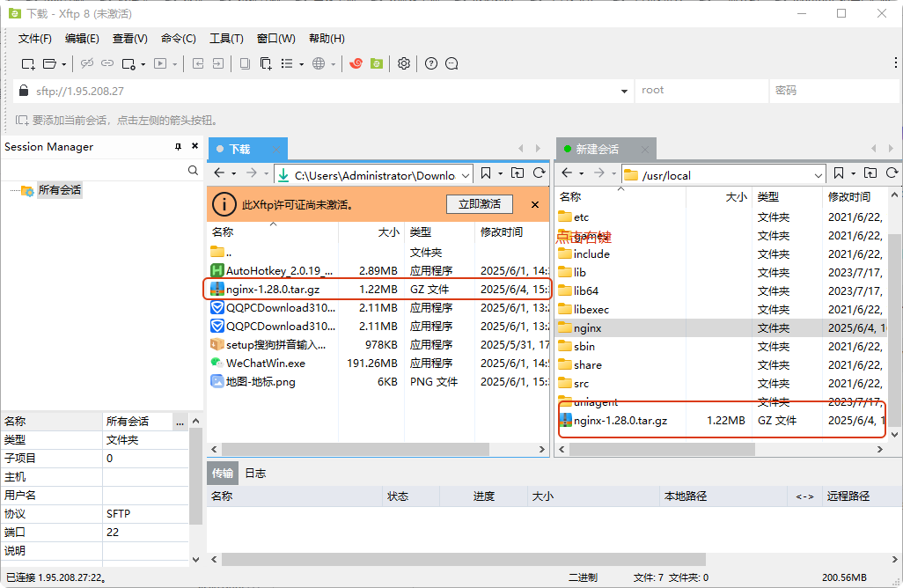Open the 文件(F) menu
This screenshot has height=588, width=903.
34,39
